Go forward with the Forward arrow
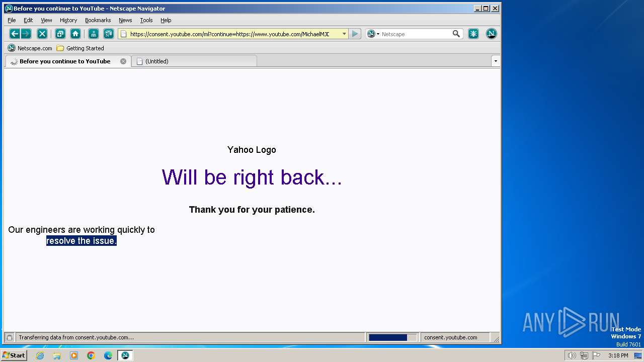Image resolution: width=644 pixels, height=362 pixels. [x=26, y=34]
